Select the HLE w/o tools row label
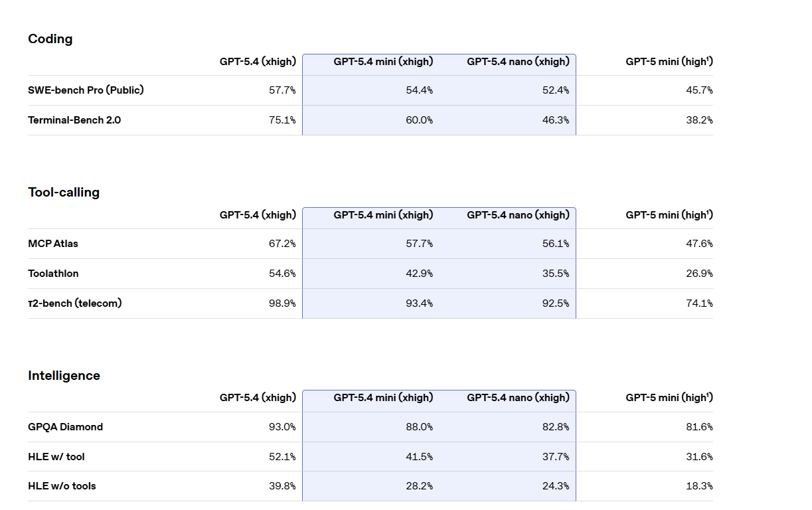Image resolution: width=812 pixels, height=510 pixels. (x=62, y=486)
